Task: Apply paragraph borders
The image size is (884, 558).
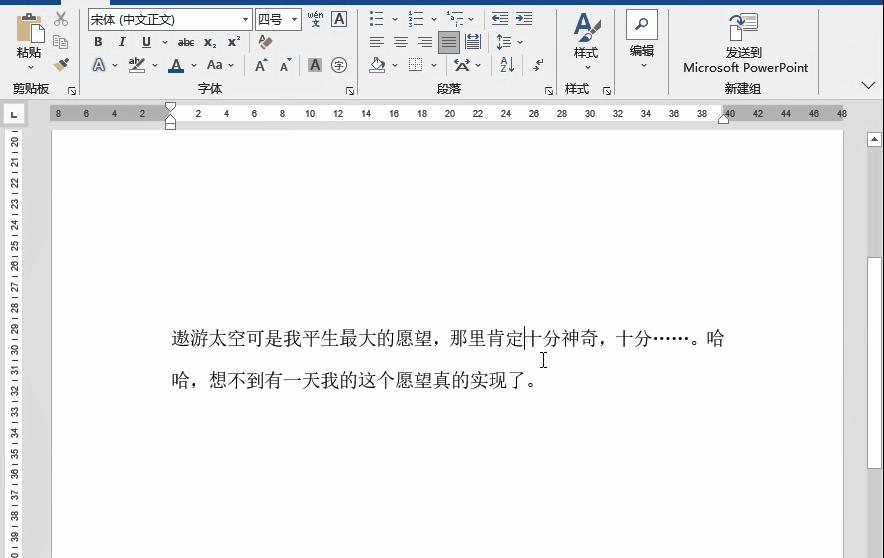Action: click(416, 65)
